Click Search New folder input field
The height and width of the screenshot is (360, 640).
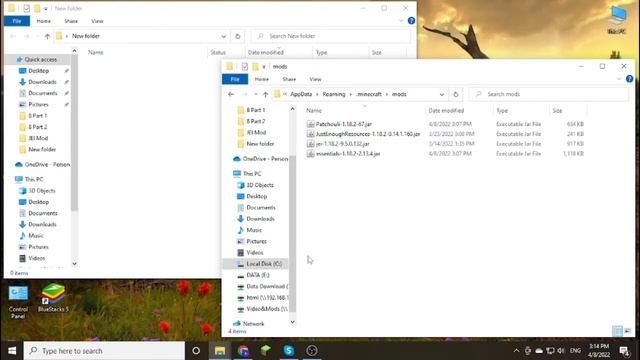(331, 36)
